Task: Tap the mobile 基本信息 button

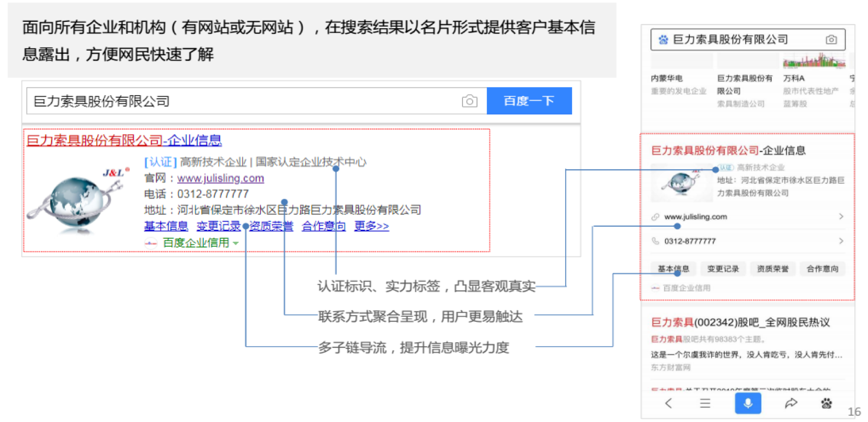Action: tap(673, 268)
